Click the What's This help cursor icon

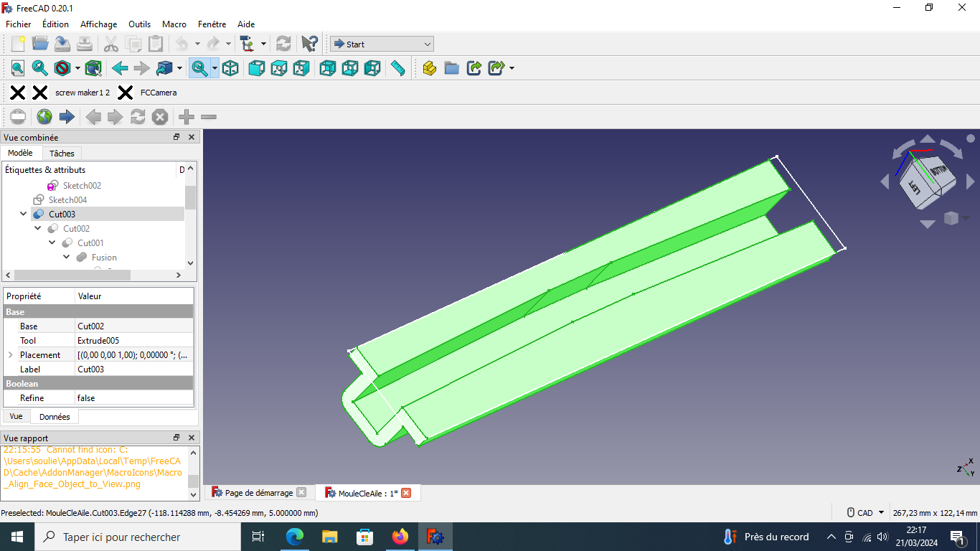[x=309, y=44]
